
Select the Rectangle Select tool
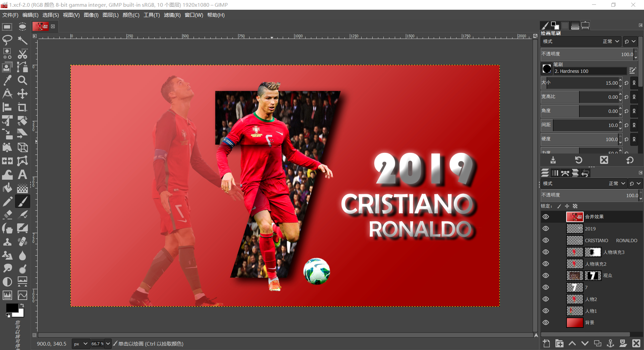point(7,27)
